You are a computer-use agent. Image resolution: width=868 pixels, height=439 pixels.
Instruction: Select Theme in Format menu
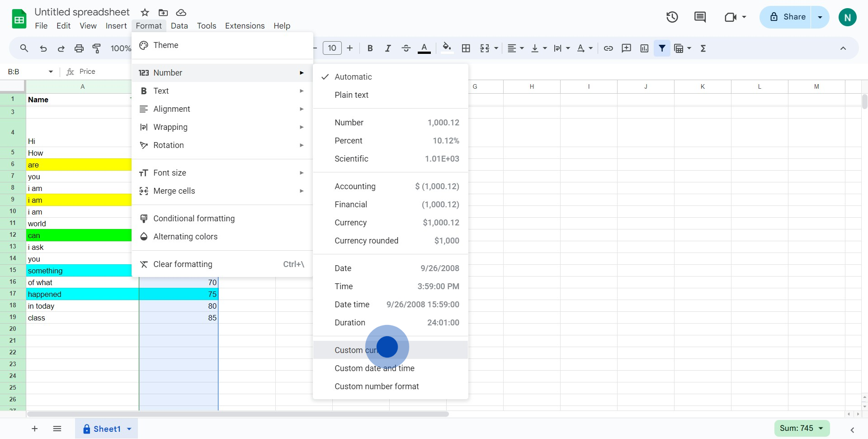coord(222,45)
